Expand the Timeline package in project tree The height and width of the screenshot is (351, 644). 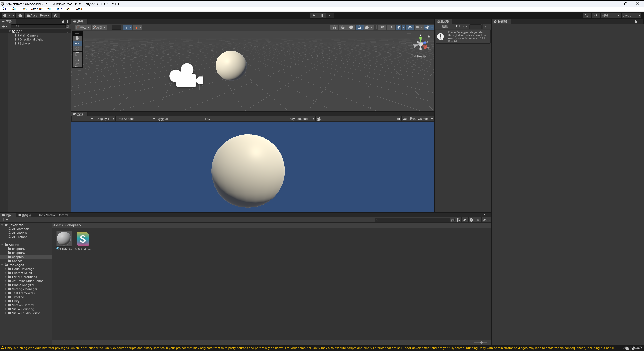6,297
